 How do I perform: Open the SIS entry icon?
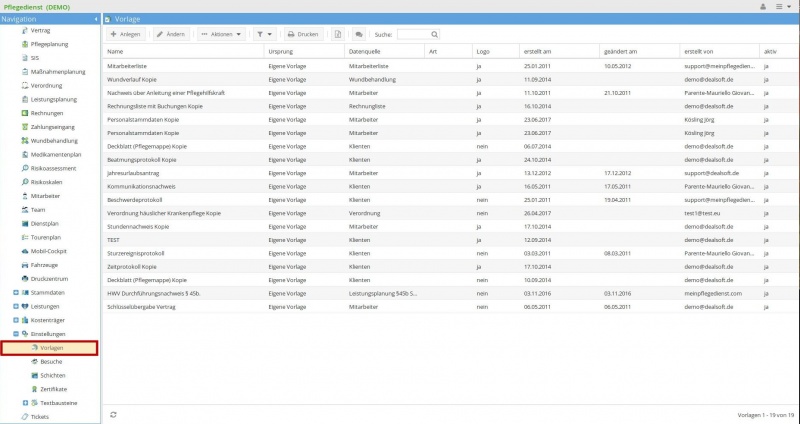coord(25,58)
